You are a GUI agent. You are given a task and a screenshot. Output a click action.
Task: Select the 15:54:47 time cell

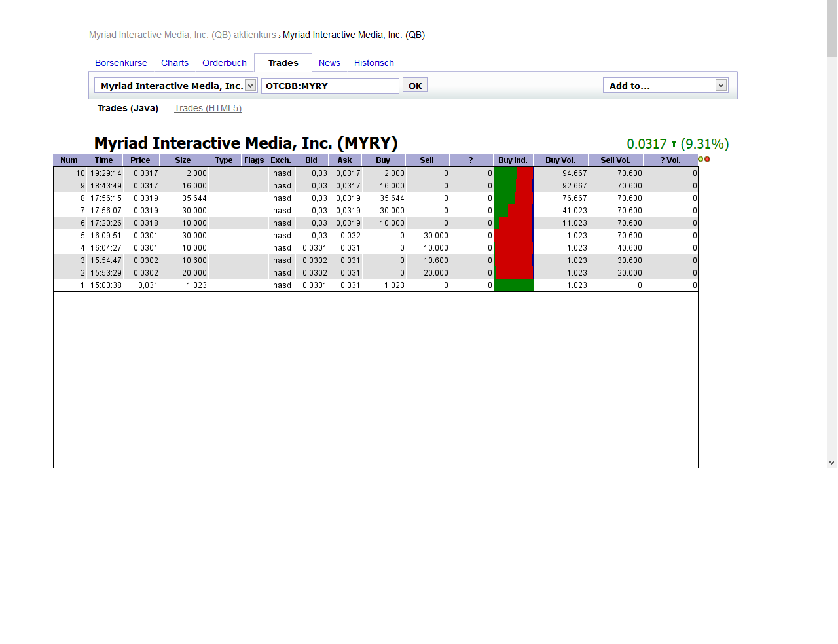click(106, 260)
